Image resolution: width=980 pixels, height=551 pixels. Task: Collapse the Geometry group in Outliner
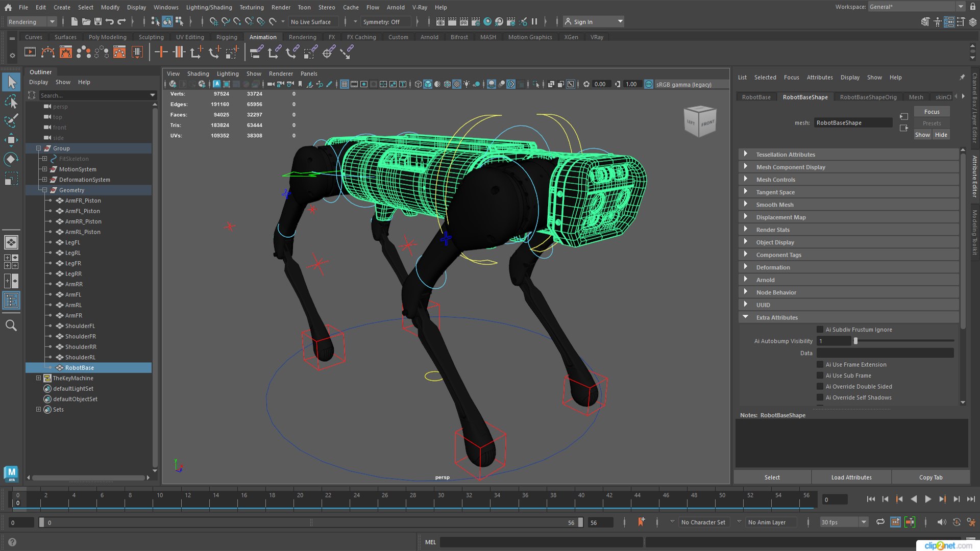tap(45, 190)
